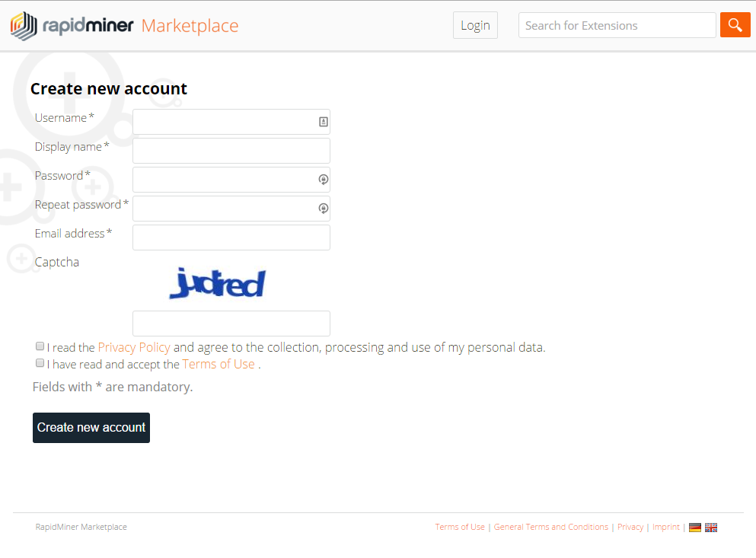This screenshot has height=558, width=756.
Task: Select English via the British flag icon
Action: (710, 527)
